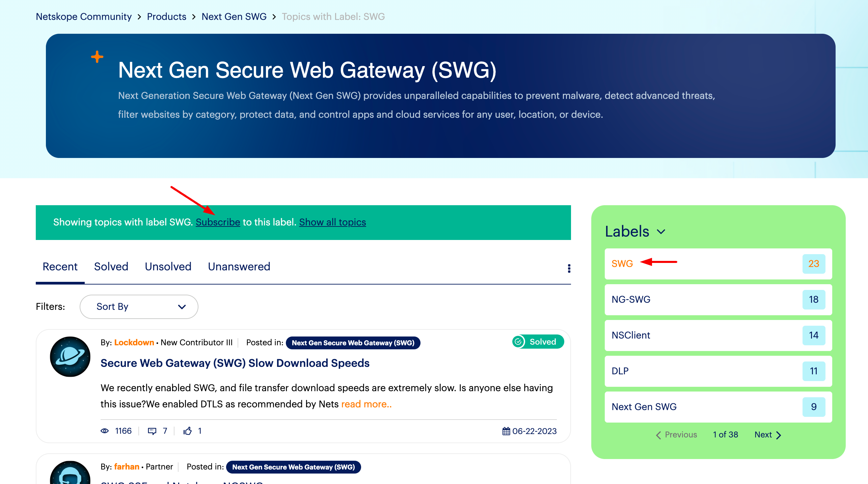Open author Lockdown's profile

pyautogui.click(x=134, y=342)
